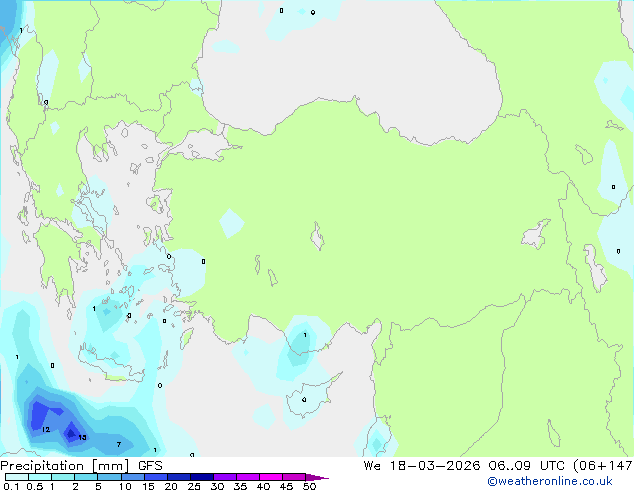Click the '50' legend scale label

(x=309, y=486)
